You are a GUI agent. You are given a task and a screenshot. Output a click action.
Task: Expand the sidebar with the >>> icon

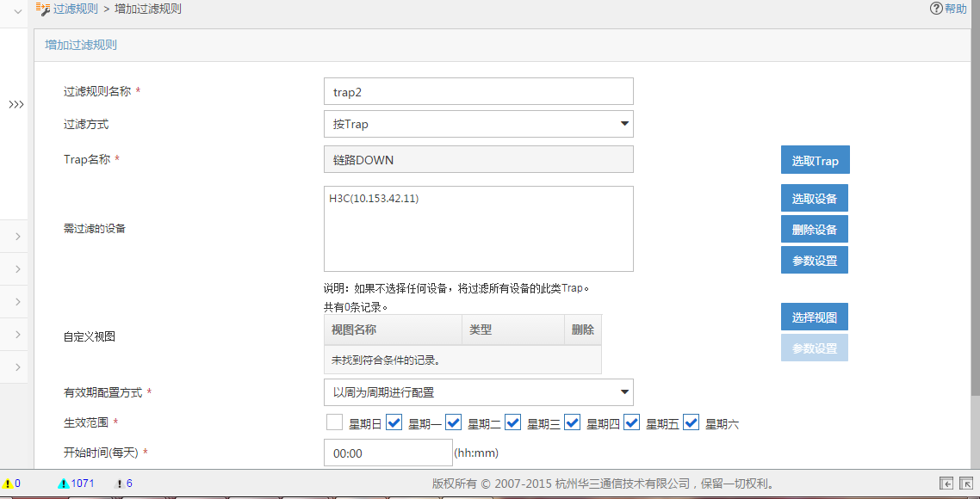point(16,104)
